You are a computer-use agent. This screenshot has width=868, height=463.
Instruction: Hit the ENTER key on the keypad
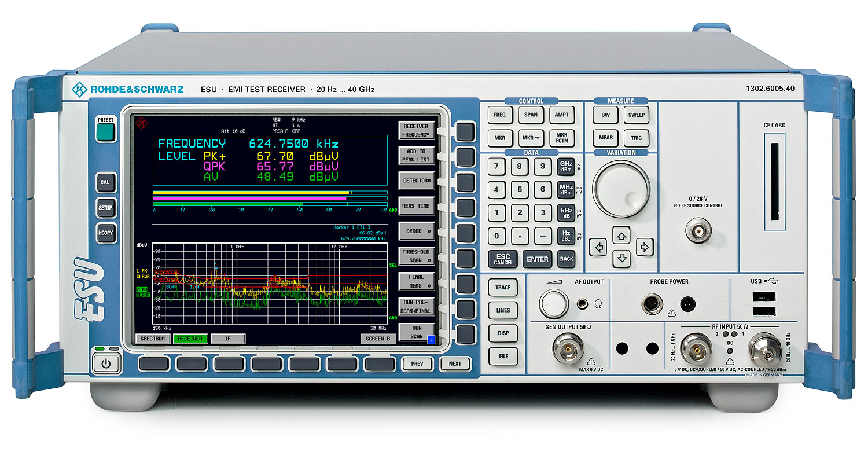click(x=537, y=259)
